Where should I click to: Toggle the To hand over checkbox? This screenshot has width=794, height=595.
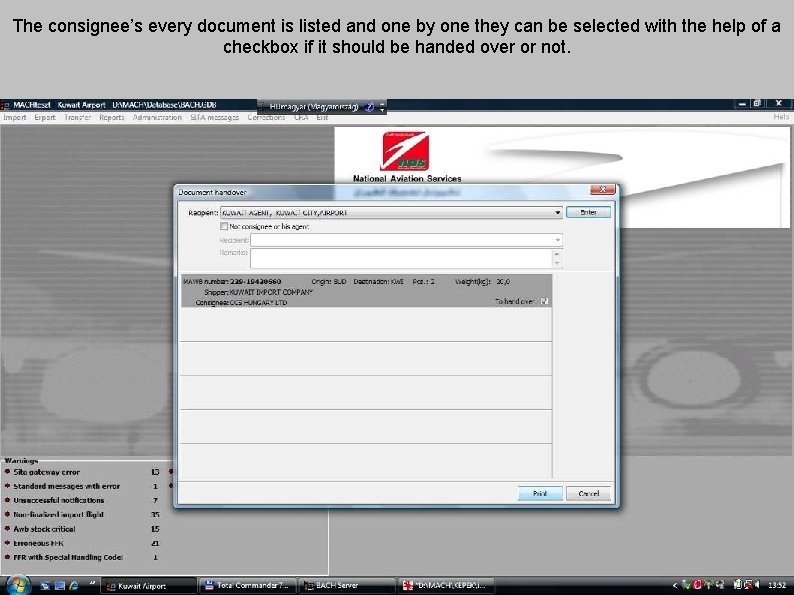[x=544, y=301]
